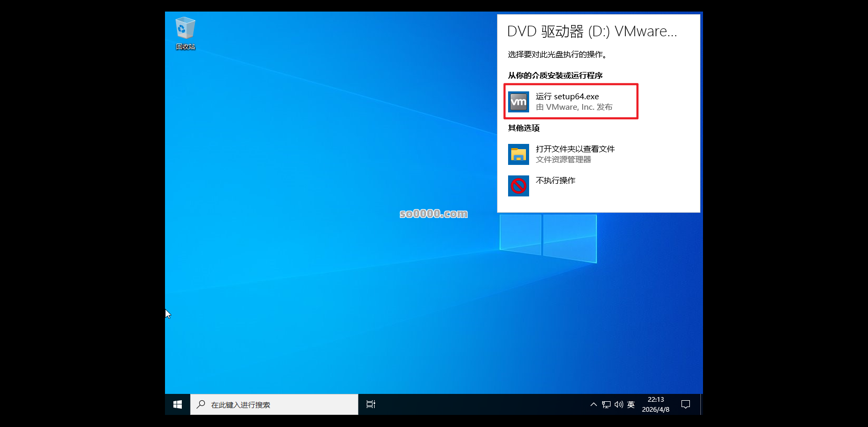The height and width of the screenshot is (427, 868).
Task: Choose 运行 setup64.exe option
Action: pyautogui.click(x=567, y=97)
